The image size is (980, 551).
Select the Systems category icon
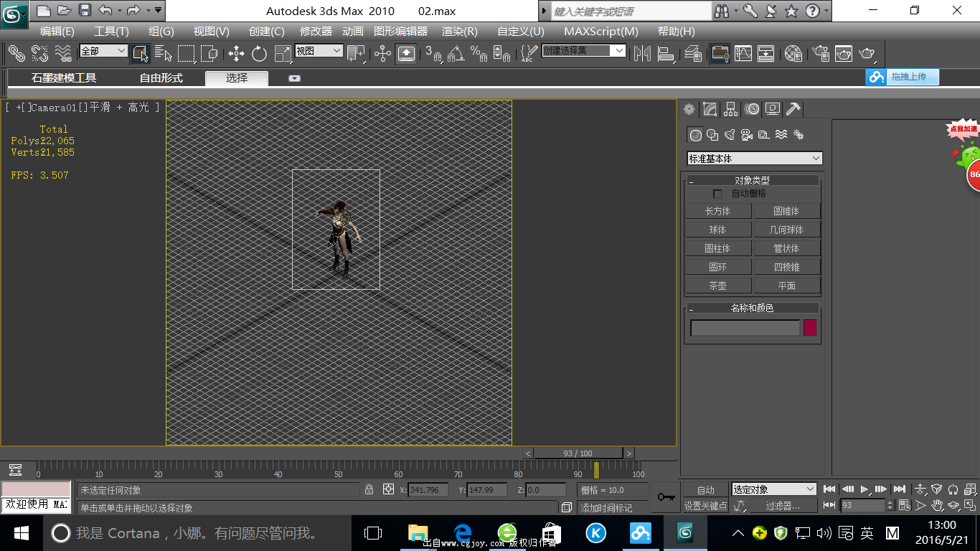tap(798, 135)
